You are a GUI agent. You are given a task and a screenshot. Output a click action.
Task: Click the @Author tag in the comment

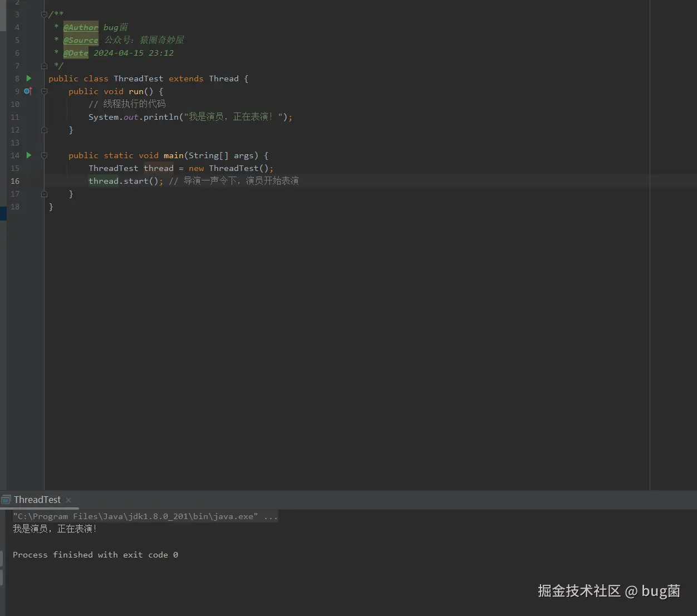coord(81,27)
